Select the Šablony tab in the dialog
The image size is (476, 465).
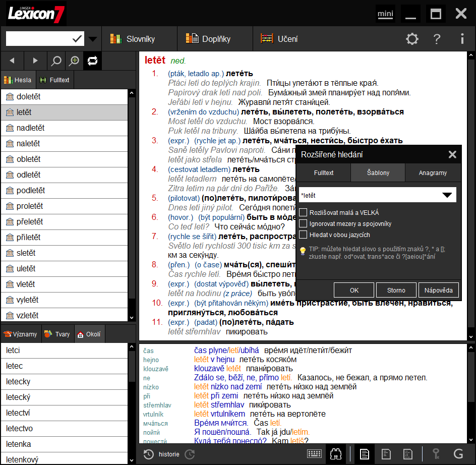(378, 172)
